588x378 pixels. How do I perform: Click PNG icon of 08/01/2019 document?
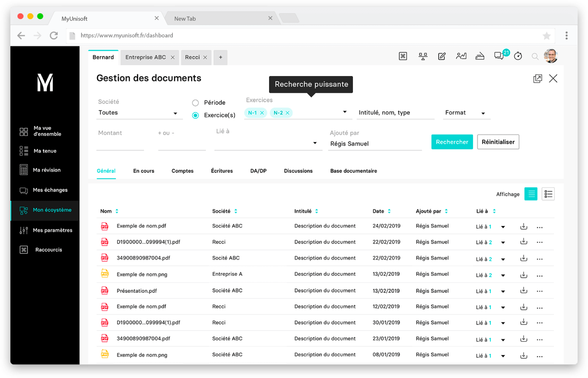105,354
